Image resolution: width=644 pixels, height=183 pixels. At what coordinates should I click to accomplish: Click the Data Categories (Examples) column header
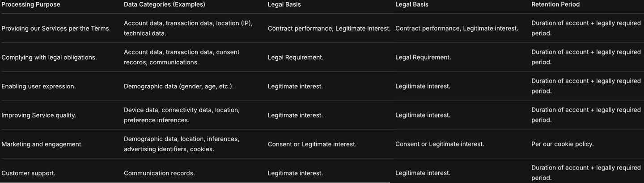164,4
